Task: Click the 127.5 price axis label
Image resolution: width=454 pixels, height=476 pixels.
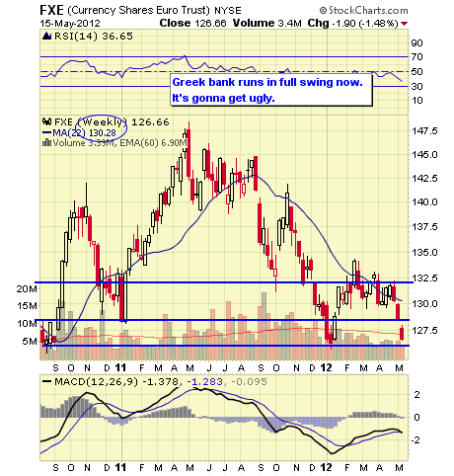Action: [424, 330]
